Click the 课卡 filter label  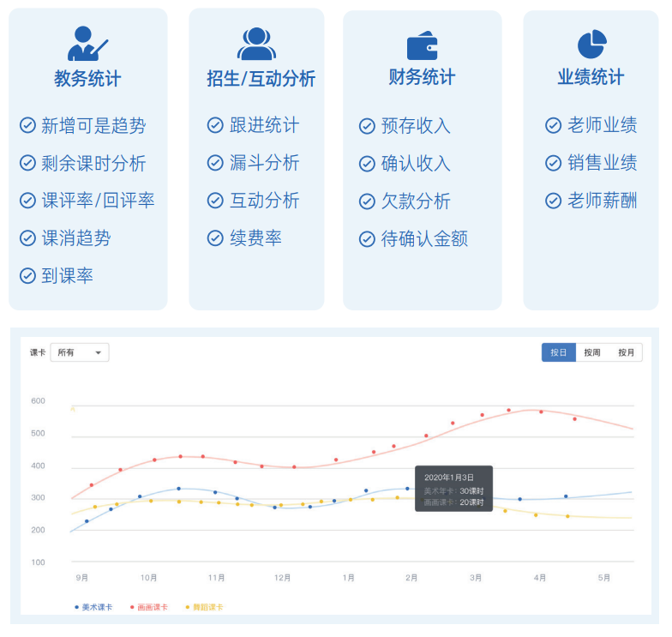tap(38, 352)
